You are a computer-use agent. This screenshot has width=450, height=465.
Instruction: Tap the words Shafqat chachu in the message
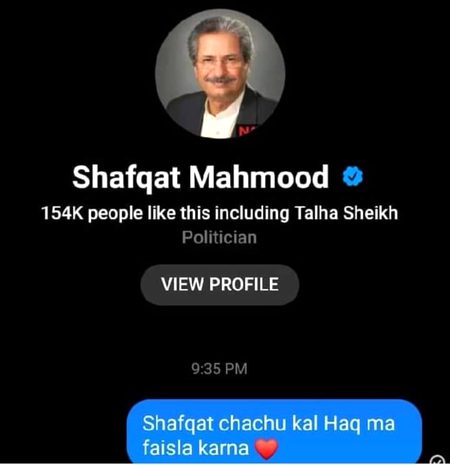pyautogui.click(x=214, y=423)
